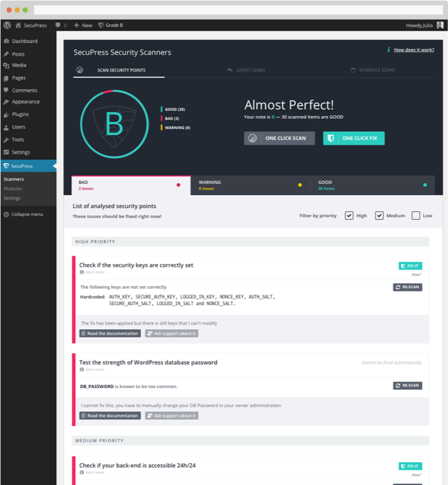
Task: Uncheck the High priority filter
Action: point(349,216)
